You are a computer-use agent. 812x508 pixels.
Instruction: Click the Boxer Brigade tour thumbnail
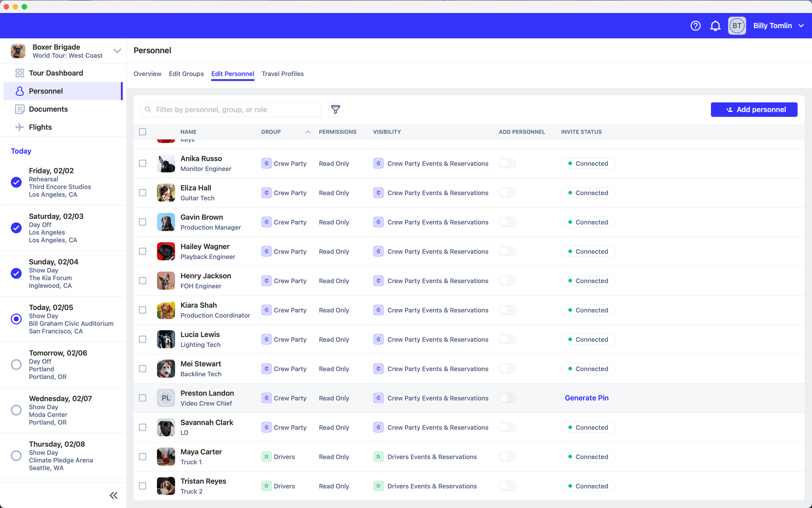pos(18,51)
